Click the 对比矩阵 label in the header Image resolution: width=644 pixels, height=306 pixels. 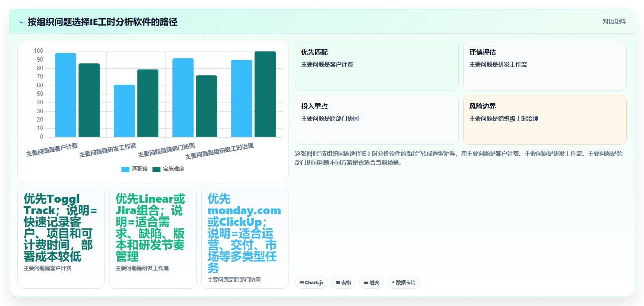[614, 21]
